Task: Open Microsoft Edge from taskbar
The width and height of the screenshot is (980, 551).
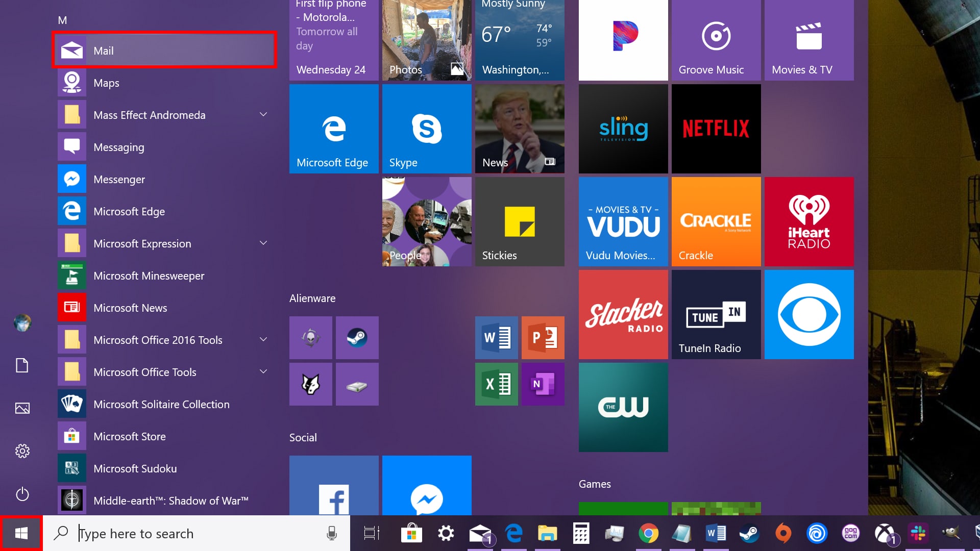Action: coord(512,534)
